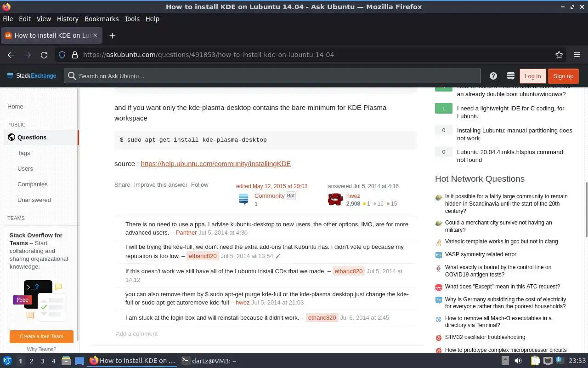Open Panther's user profile link
Image resolution: width=588 pixels, height=368 pixels.
(x=186, y=233)
